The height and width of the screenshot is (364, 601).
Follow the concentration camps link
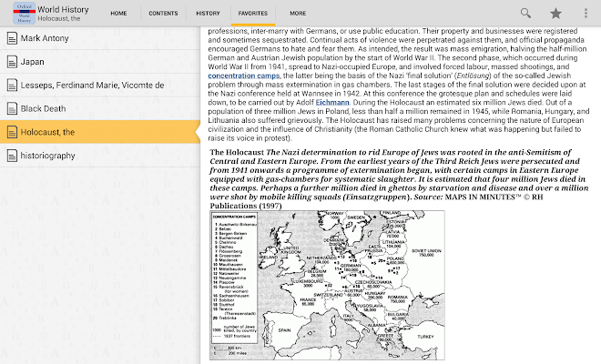click(x=244, y=76)
